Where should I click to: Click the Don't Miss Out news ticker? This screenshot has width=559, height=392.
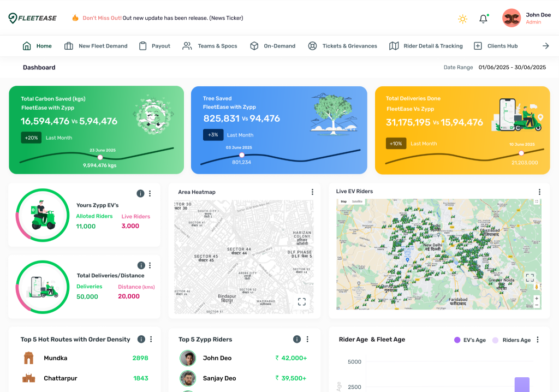(163, 18)
